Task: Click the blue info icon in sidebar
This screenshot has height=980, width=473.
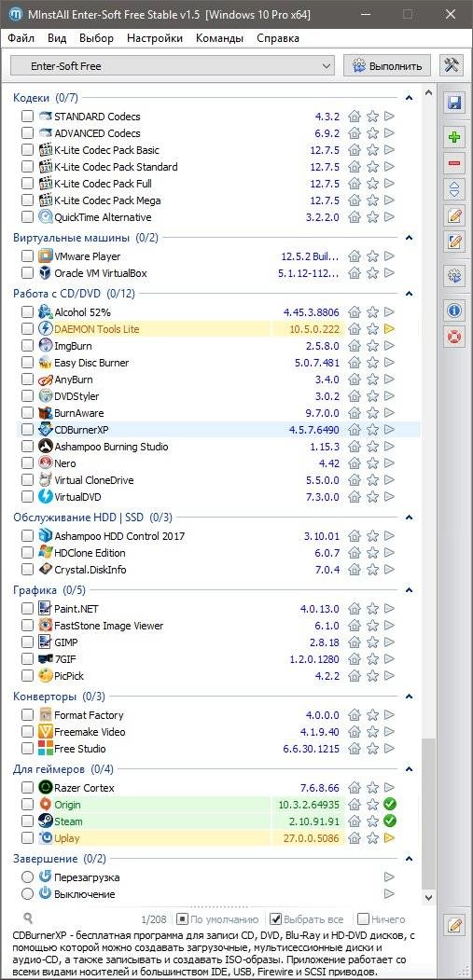Action: pos(454,310)
